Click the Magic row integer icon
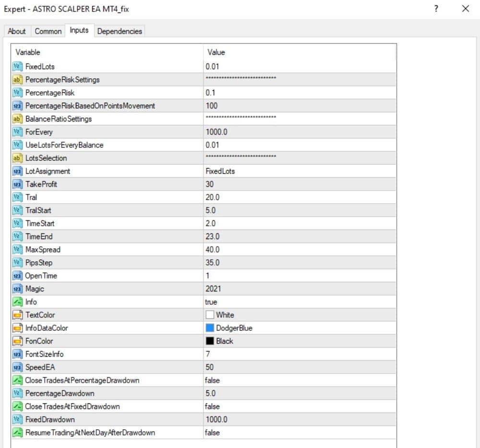Screen dimensions: 480x448 pos(17,289)
